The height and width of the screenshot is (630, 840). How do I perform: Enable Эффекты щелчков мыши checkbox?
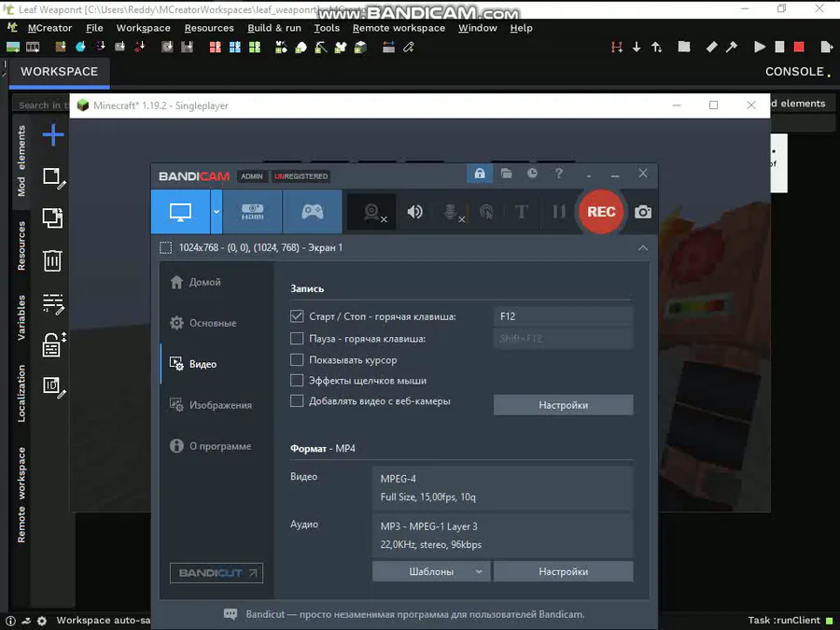click(297, 381)
